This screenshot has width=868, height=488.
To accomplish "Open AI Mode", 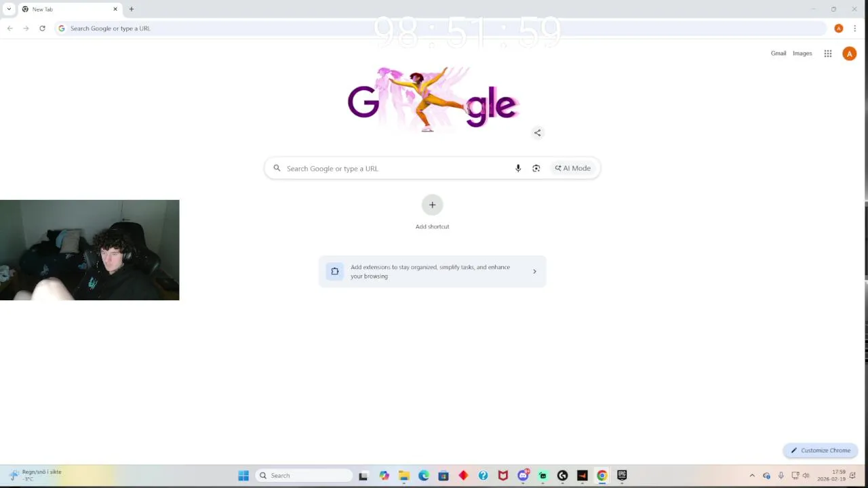I will (573, 168).
